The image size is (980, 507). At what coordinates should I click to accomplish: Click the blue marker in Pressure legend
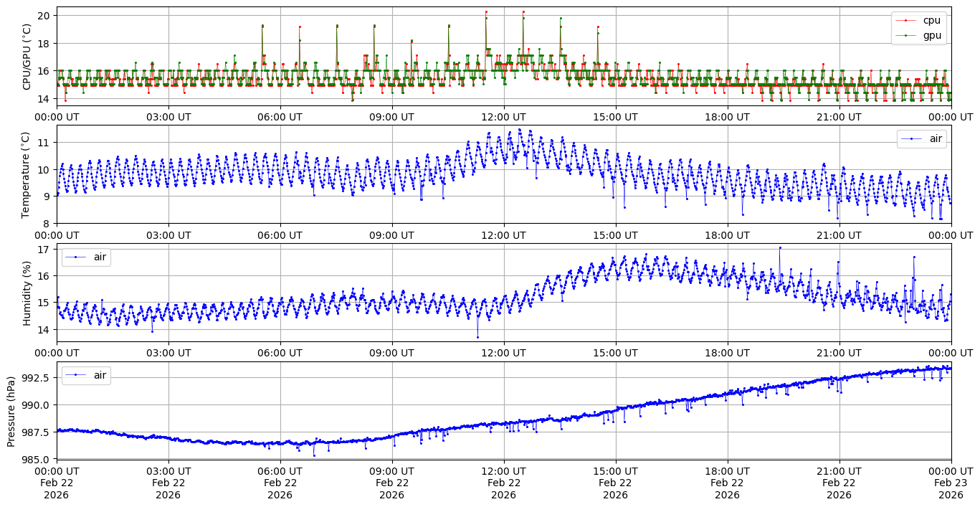(x=76, y=375)
